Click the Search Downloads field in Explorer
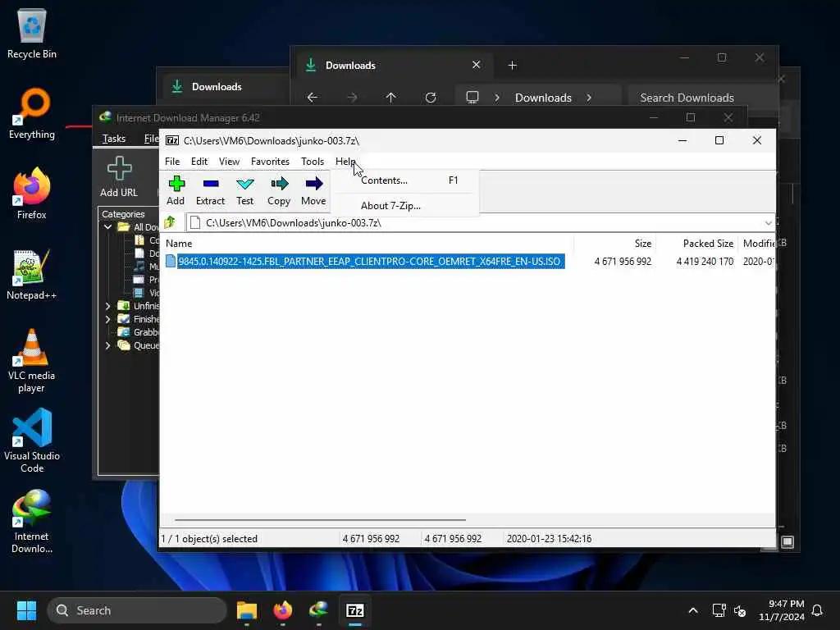 click(x=702, y=98)
